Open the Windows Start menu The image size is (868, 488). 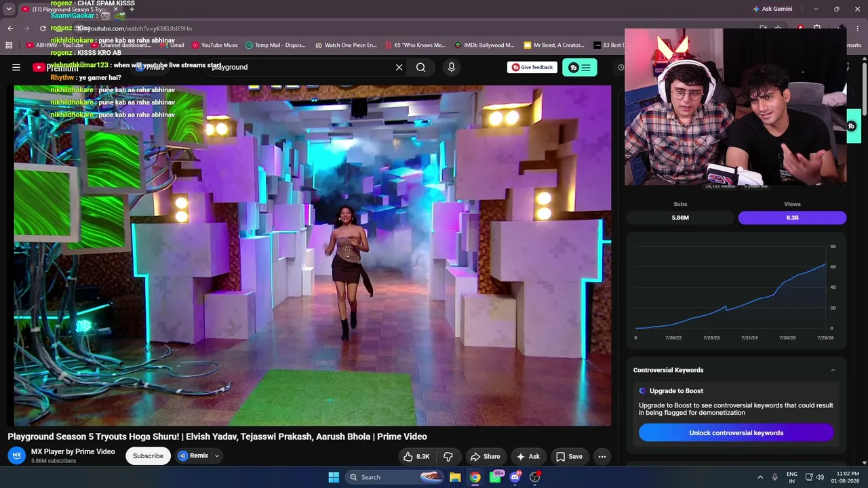(334, 477)
